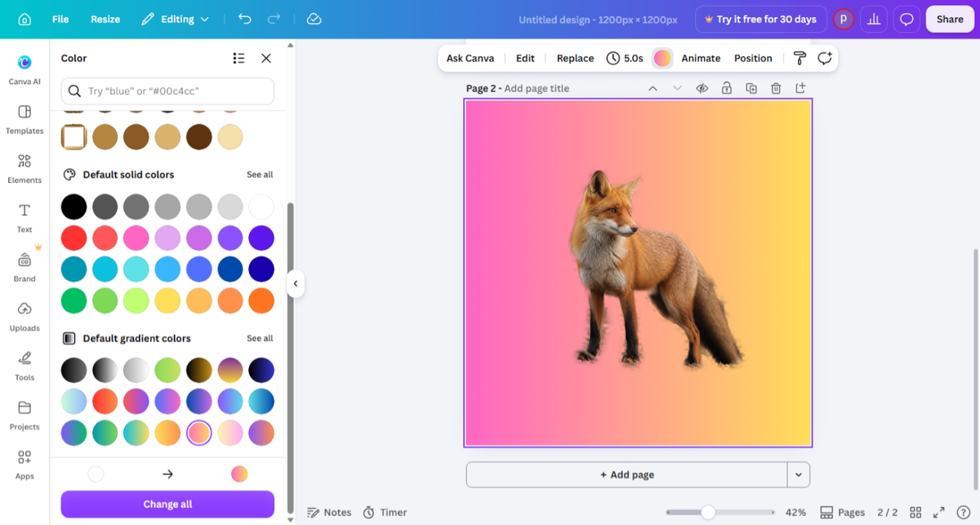
Task: Add a comment from the floating toolbar
Action: click(825, 58)
